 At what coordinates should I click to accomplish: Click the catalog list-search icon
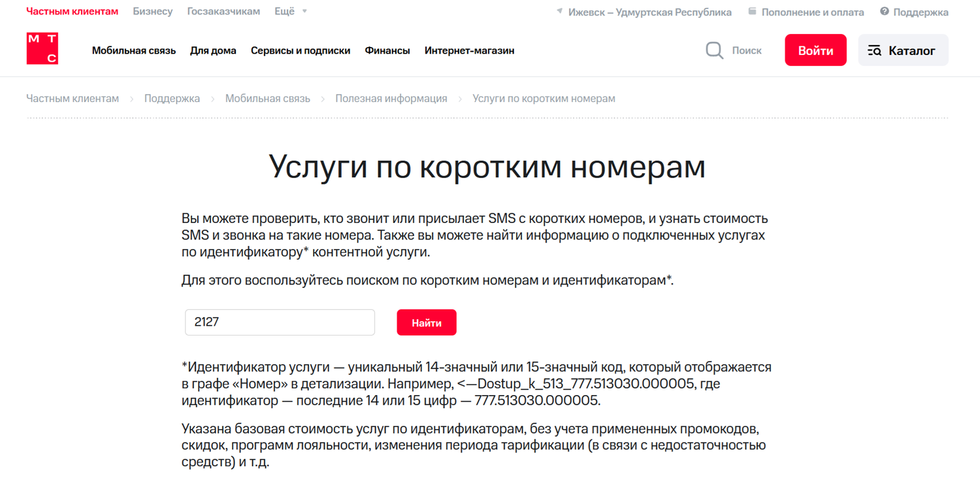(874, 50)
